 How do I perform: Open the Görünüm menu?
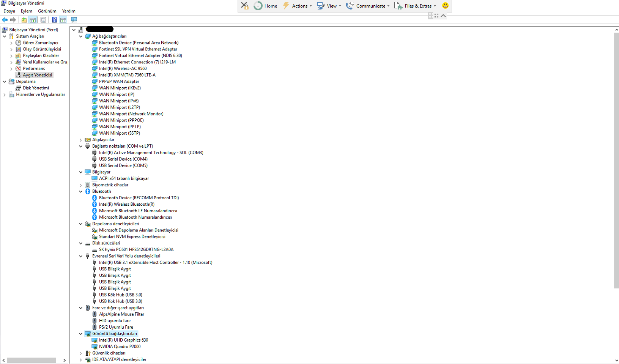[47, 11]
